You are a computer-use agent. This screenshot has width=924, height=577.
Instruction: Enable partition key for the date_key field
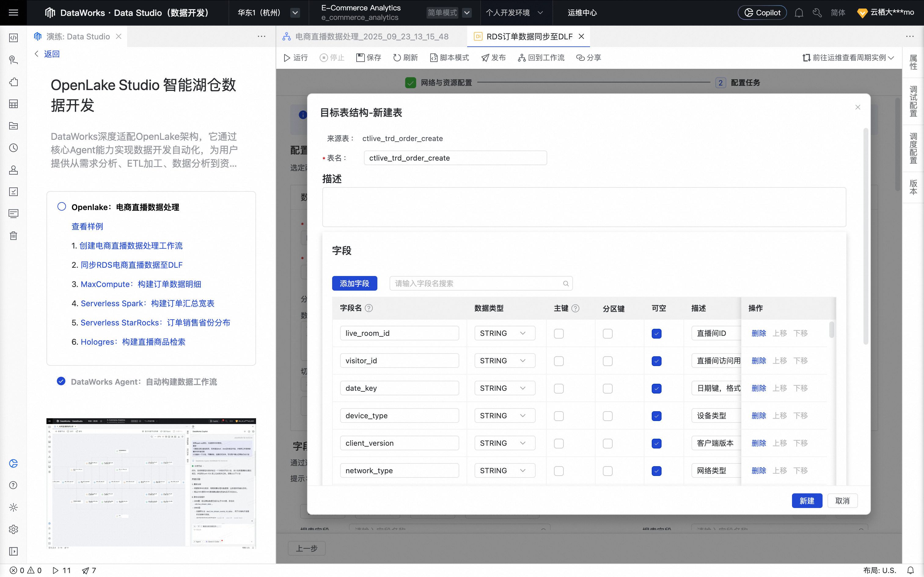tap(607, 388)
